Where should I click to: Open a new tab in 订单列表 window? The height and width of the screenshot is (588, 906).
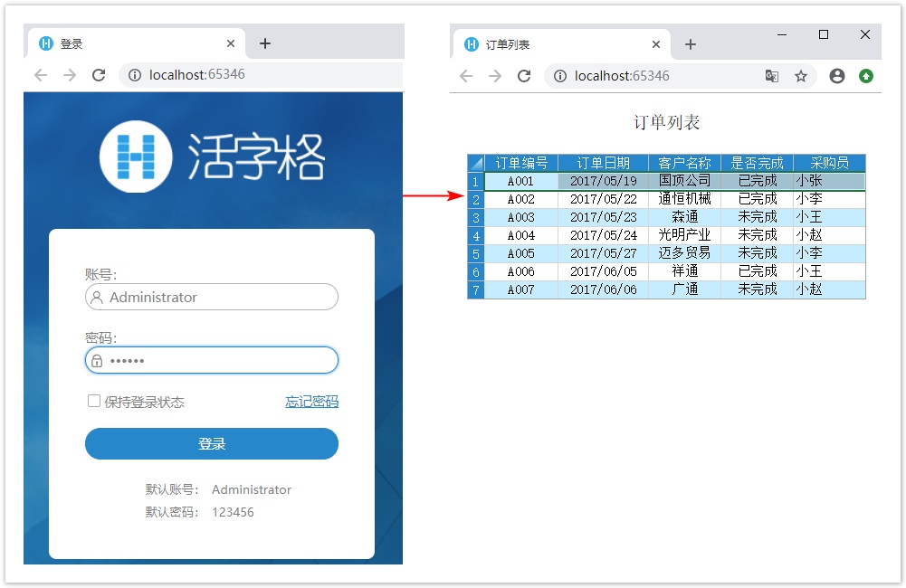tap(691, 44)
